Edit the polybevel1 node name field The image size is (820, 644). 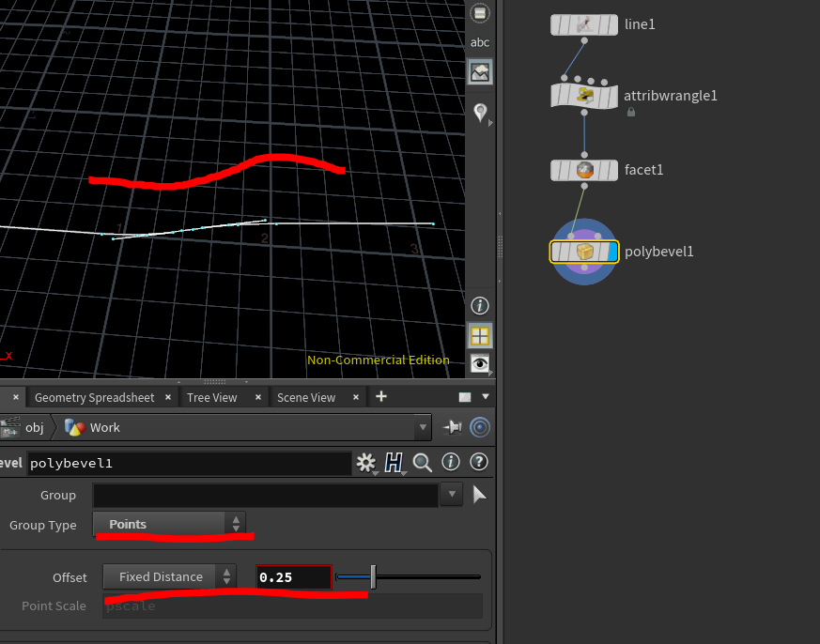click(190, 463)
